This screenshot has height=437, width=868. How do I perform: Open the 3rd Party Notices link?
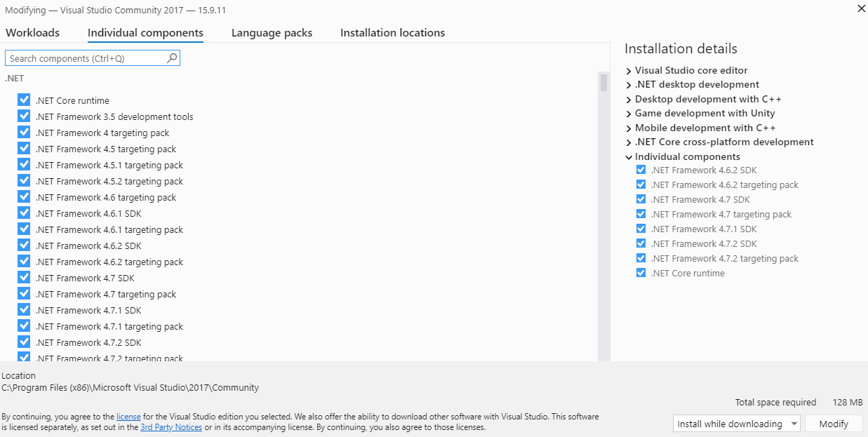tap(171, 427)
